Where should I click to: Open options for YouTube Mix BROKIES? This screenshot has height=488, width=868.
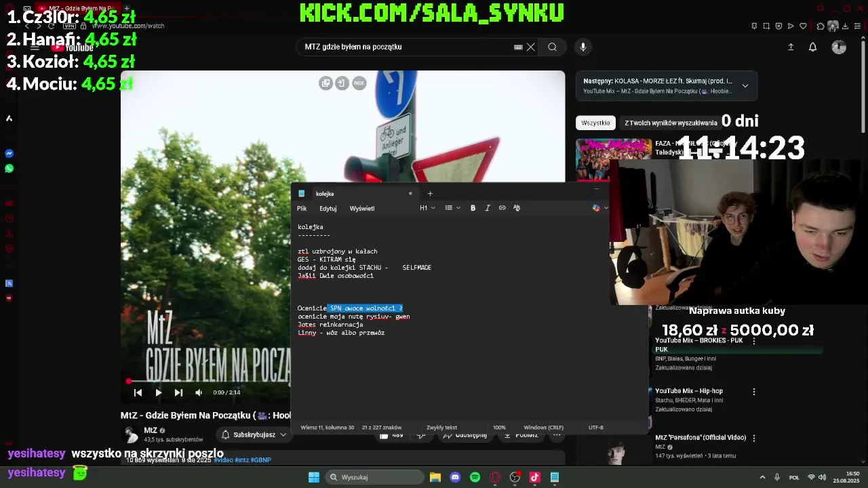(753, 341)
